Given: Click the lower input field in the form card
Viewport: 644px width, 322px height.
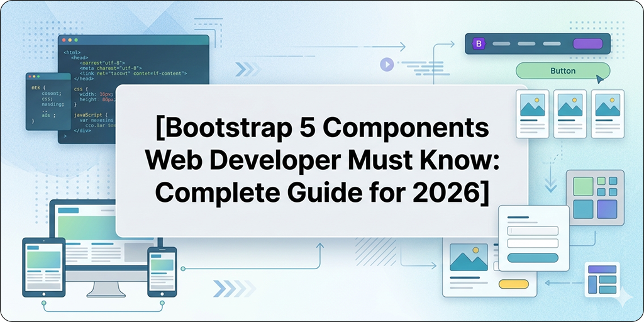Looking at the screenshot, I should coord(533,243).
